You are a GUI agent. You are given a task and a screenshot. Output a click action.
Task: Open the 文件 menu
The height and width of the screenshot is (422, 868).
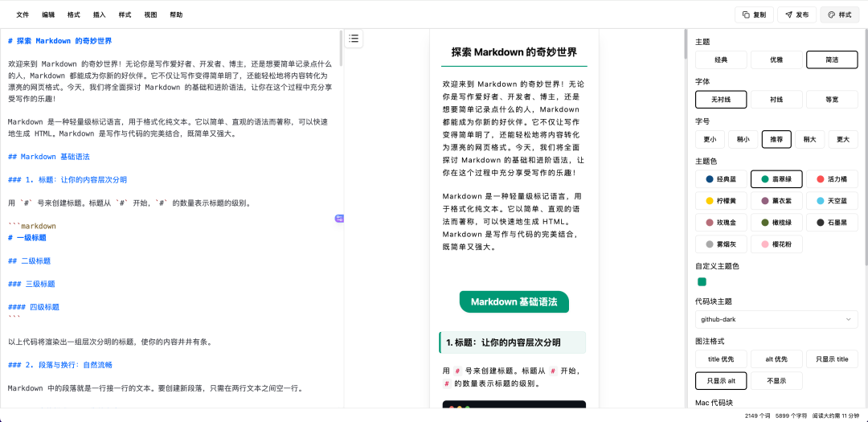click(x=23, y=14)
